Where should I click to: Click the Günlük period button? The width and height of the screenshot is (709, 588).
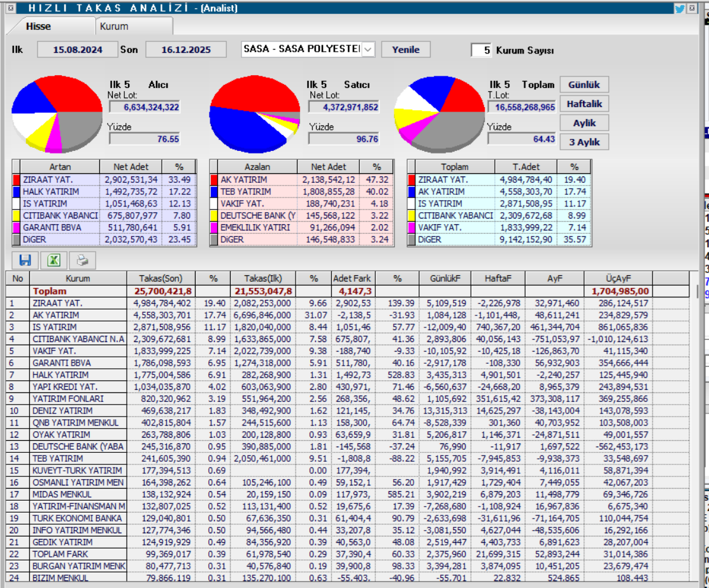point(584,85)
